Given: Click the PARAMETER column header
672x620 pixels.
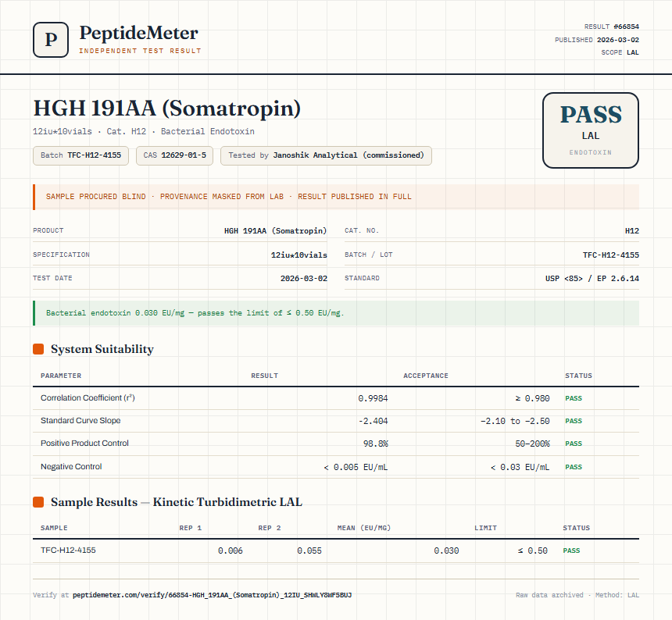Looking at the screenshot, I should [61, 376].
